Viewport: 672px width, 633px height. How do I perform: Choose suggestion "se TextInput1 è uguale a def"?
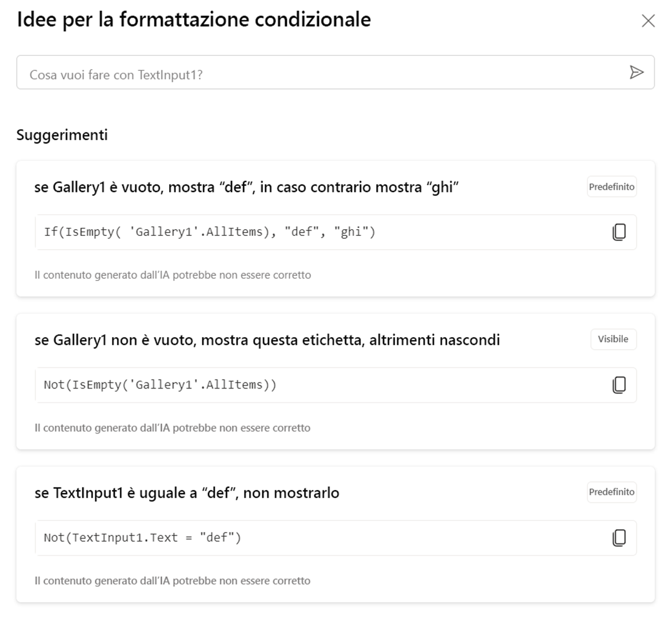pyautogui.click(x=187, y=493)
